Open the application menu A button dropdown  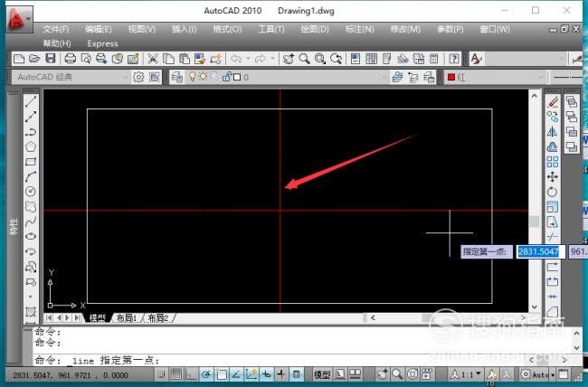pyautogui.click(x=19, y=19)
